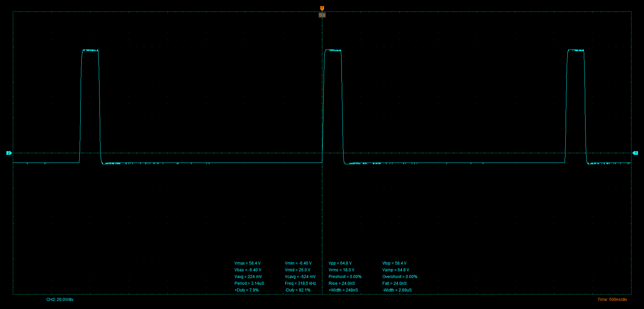This screenshot has height=309, width=644.
Task: Select the channel 2 indicator arrow
Action: point(9,153)
